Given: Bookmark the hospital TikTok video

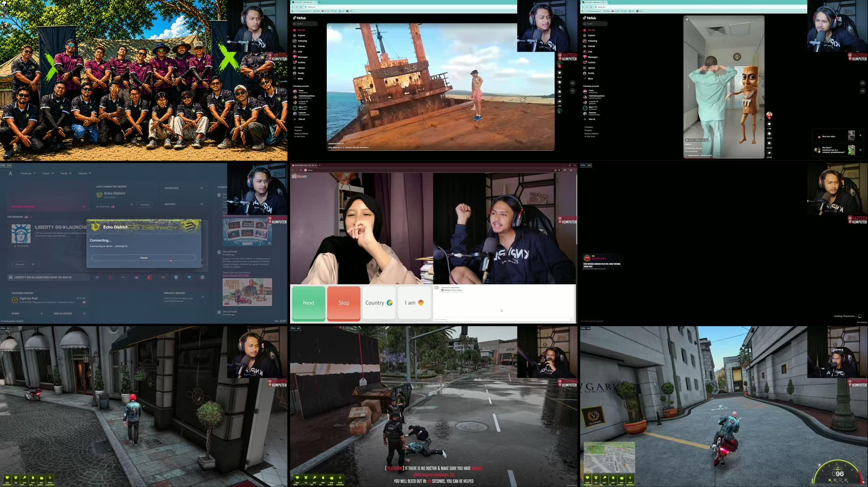Looking at the screenshot, I should (769, 143).
